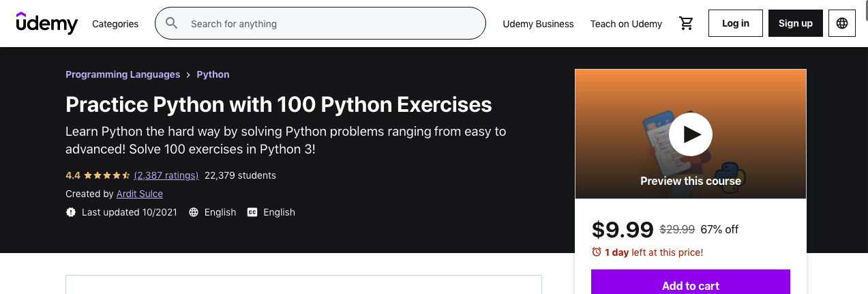Image resolution: width=868 pixels, height=294 pixels.
Task: Click the Log in button
Action: click(736, 23)
